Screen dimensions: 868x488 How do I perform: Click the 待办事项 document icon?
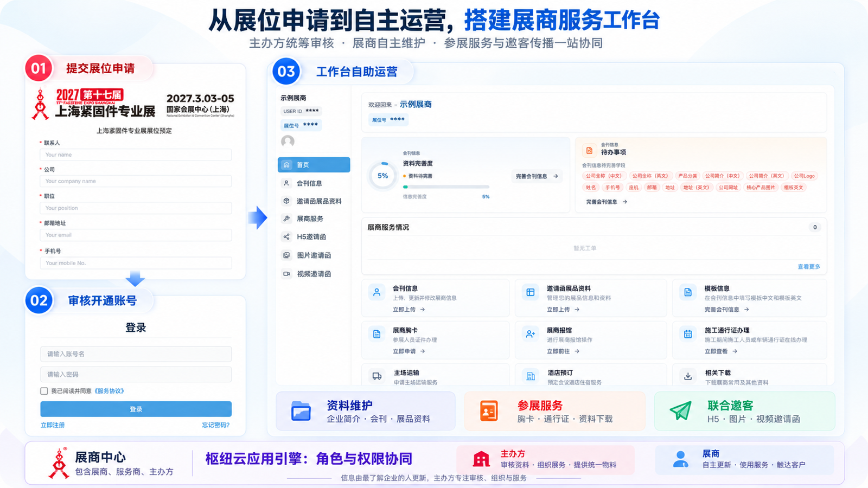pyautogui.click(x=589, y=151)
